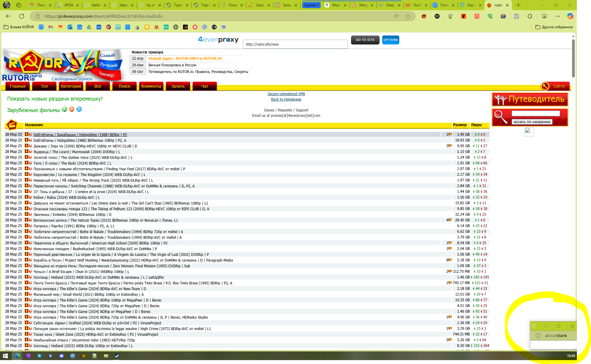Open the Steam icon in taskbar

pos(117,356)
